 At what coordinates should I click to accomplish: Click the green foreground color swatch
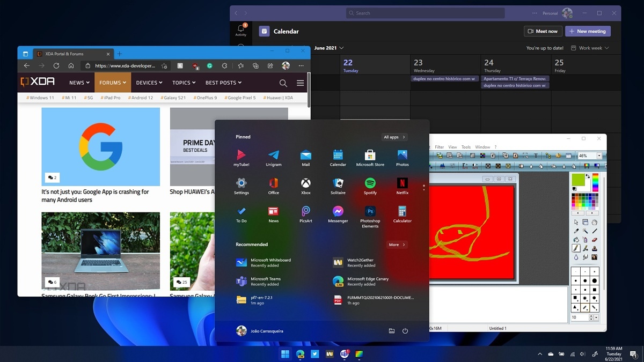[577, 180]
